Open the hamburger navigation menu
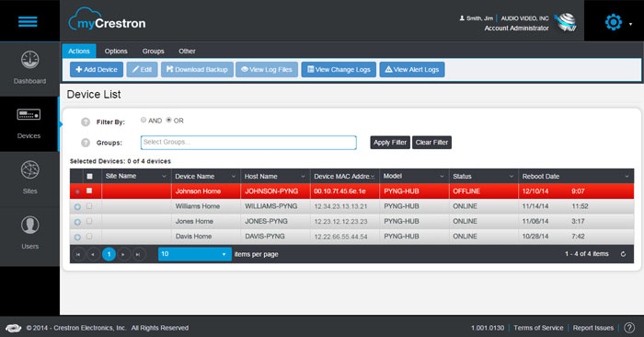Screen dimensions: 644x337 click(28, 21)
